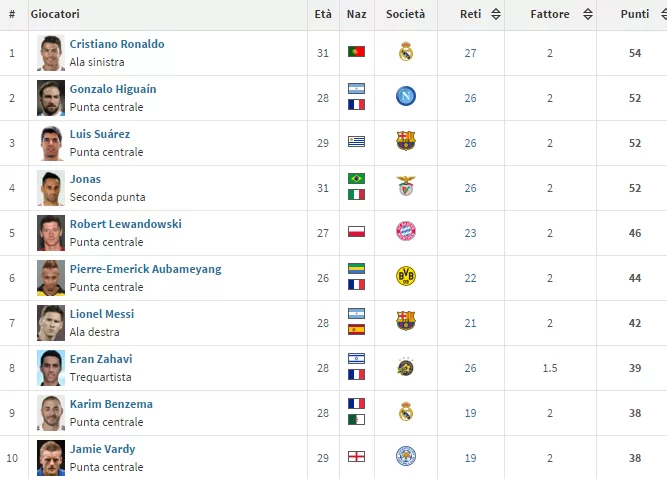Click Lionel Messi's portrait thumbnail
The height and width of the screenshot is (479, 667).
pos(51,322)
